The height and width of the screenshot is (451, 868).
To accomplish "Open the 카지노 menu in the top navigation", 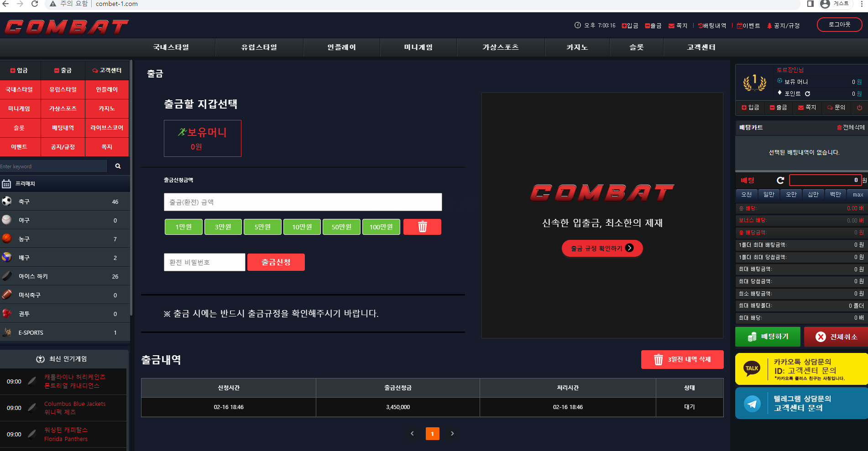I will 577,47.
